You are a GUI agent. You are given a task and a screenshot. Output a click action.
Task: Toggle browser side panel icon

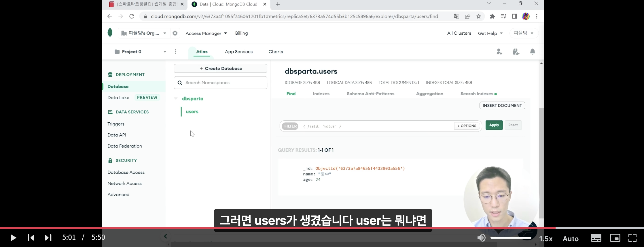point(514,16)
